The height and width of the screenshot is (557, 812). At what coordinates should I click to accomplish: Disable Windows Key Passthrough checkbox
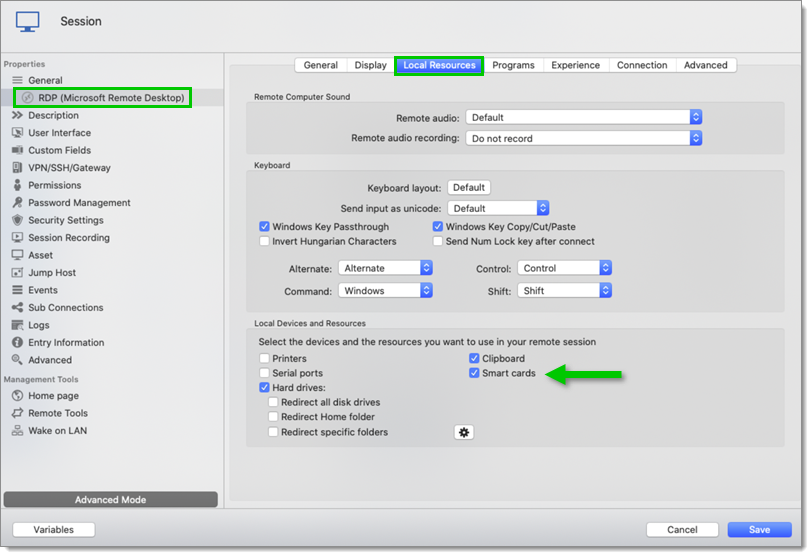(x=264, y=227)
